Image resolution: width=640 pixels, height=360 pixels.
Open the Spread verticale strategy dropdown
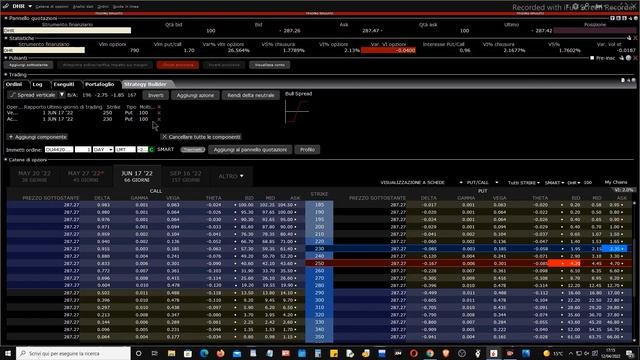62,95
